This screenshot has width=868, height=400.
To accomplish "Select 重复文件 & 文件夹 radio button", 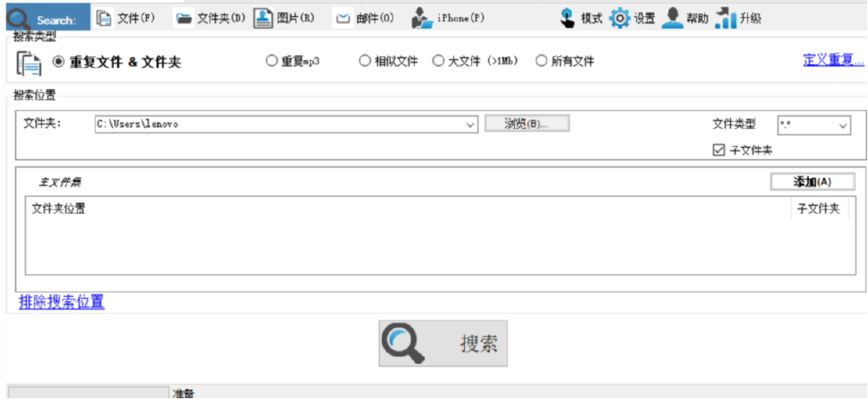I will point(58,62).
